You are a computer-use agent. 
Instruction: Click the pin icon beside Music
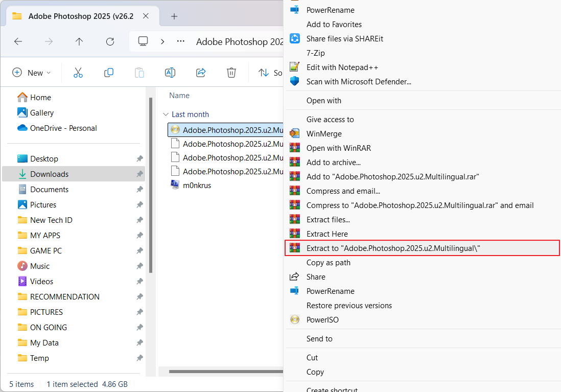coord(139,266)
